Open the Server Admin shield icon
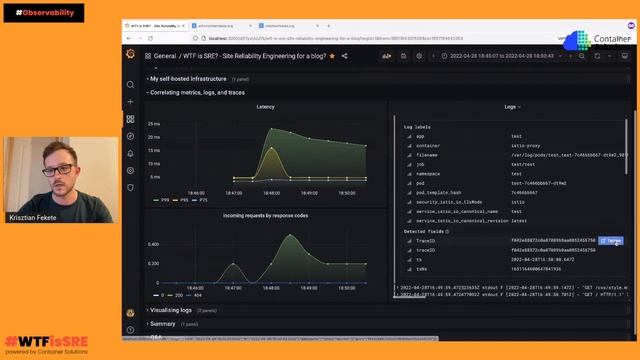Screen dimensions: 640x360 (130, 188)
